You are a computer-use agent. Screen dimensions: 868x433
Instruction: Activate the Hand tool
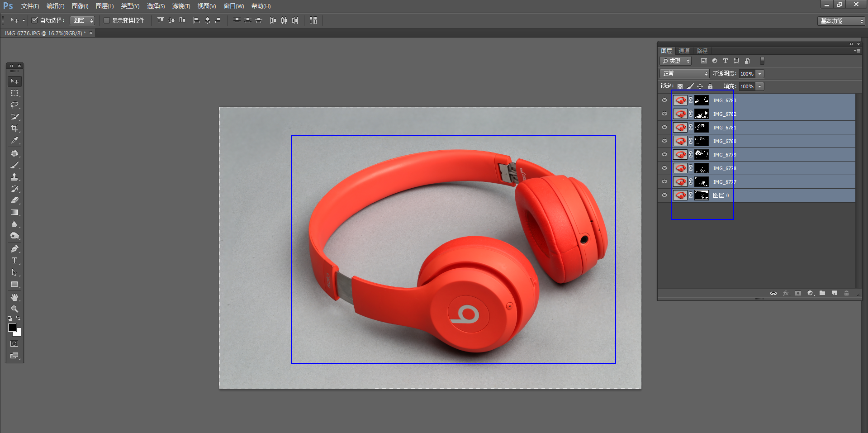[14, 297]
